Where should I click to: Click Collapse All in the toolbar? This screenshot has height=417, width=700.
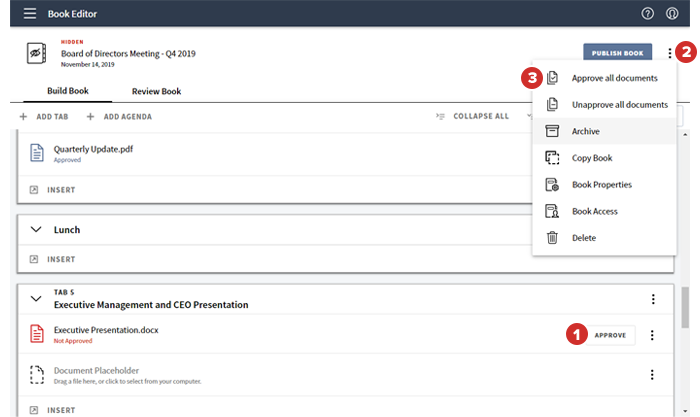click(472, 116)
